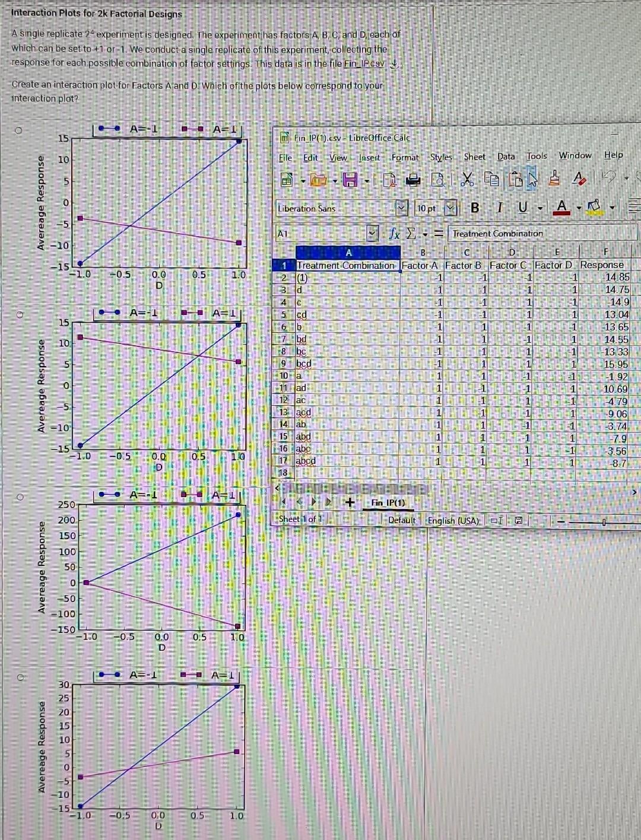Click the Add Sheet plus button

coord(349,502)
